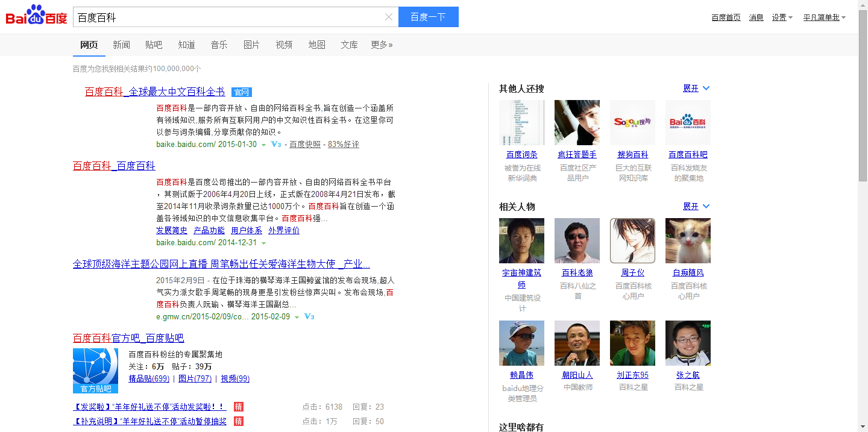868x432 pixels.
Task: Open the 发展简史 sublink
Action: 172,230
